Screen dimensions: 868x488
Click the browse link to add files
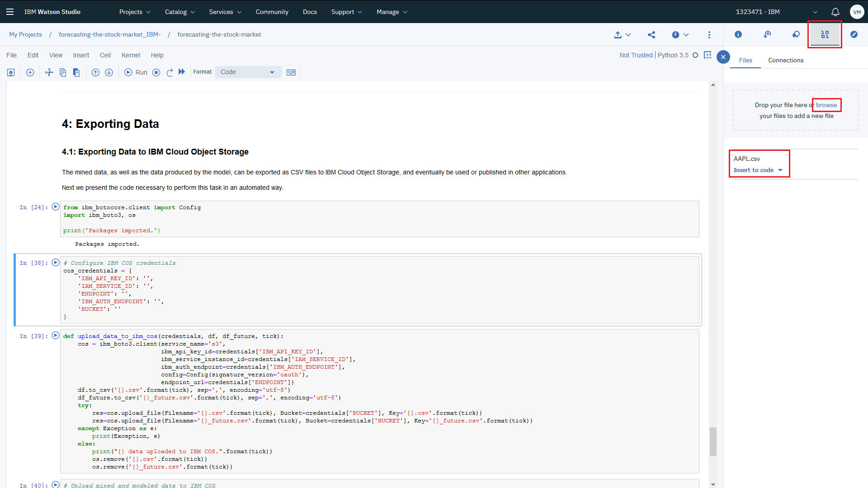[826, 105]
